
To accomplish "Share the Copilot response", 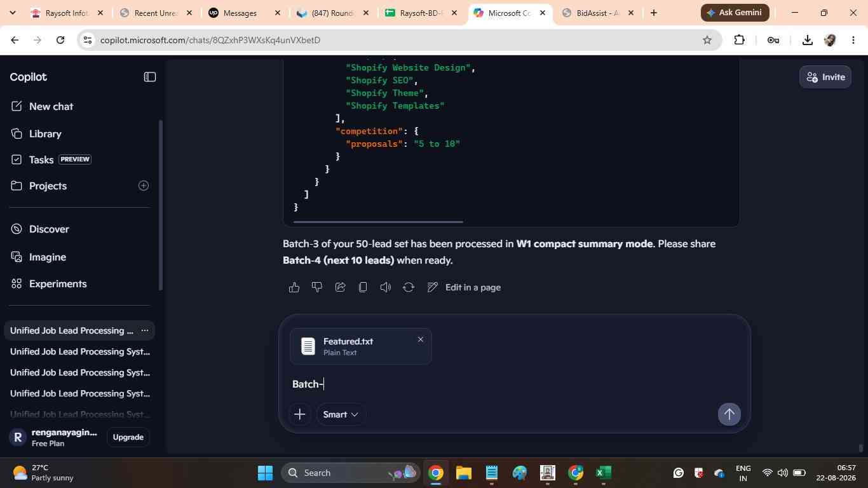I will [340, 287].
